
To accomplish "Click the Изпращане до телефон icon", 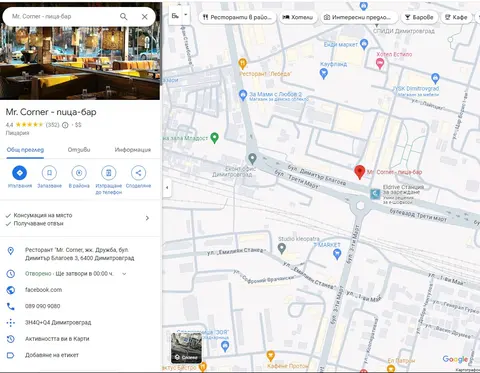I will pyautogui.click(x=109, y=173).
